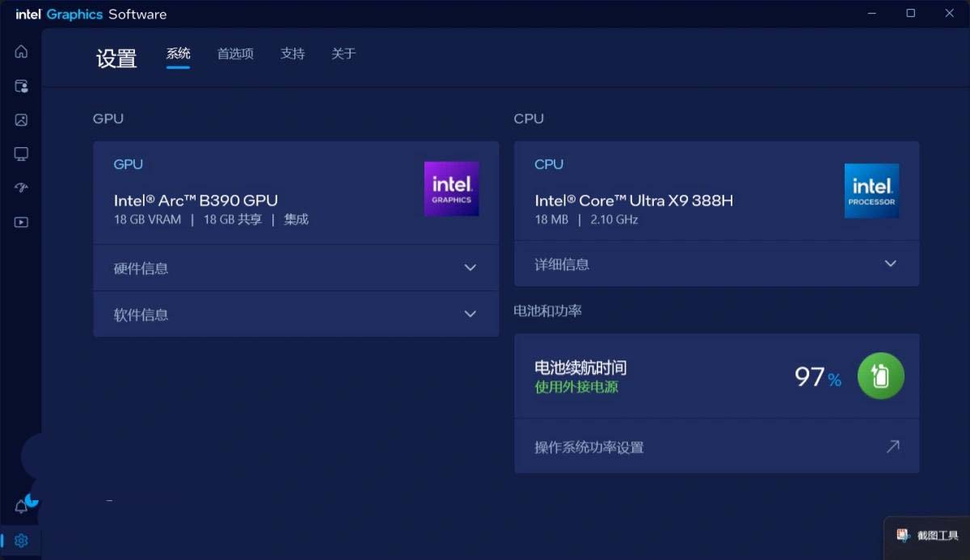
Task: Maximize the Intel Graphics Software window
Action: click(911, 13)
